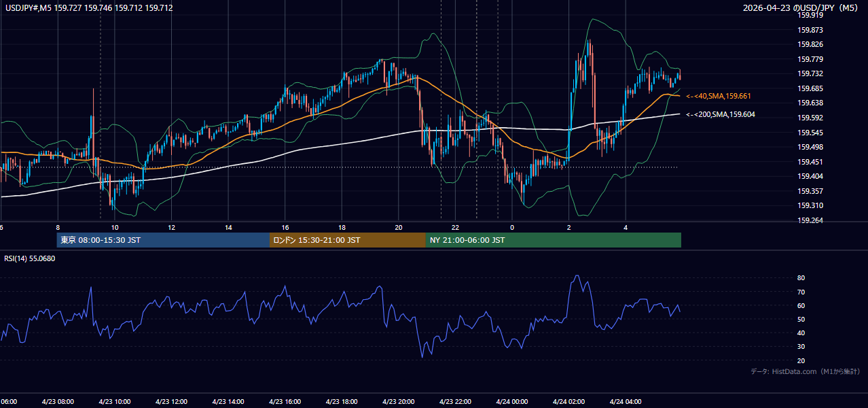This screenshot has width=868, height=408.
Task: Click price axis value 159.545
Action: 810,133
